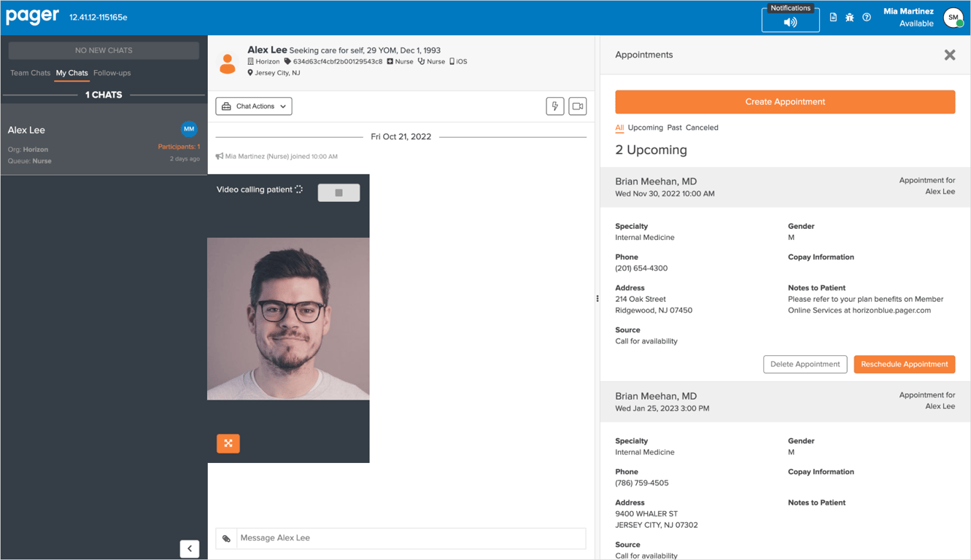This screenshot has width=971, height=560.
Task: Click the lightning bolt quick replies icon
Action: pos(555,106)
